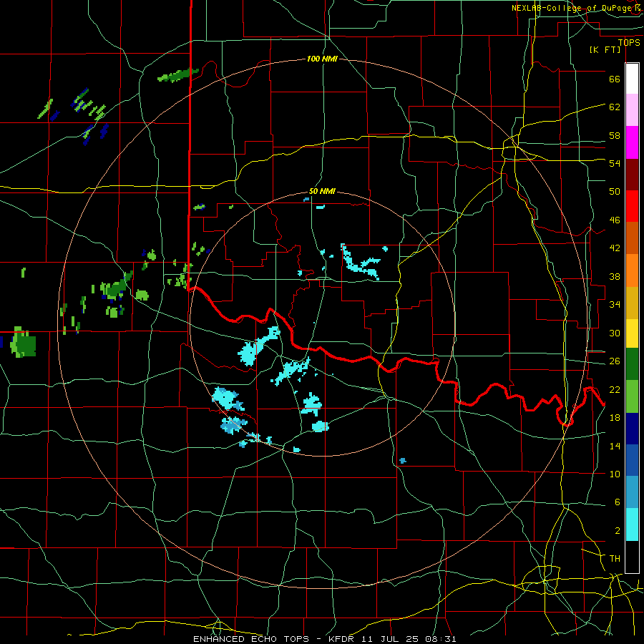Image resolution: width=644 pixels, height=644 pixels.
Task: Click the legend value "2"
Action: tap(617, 531)
